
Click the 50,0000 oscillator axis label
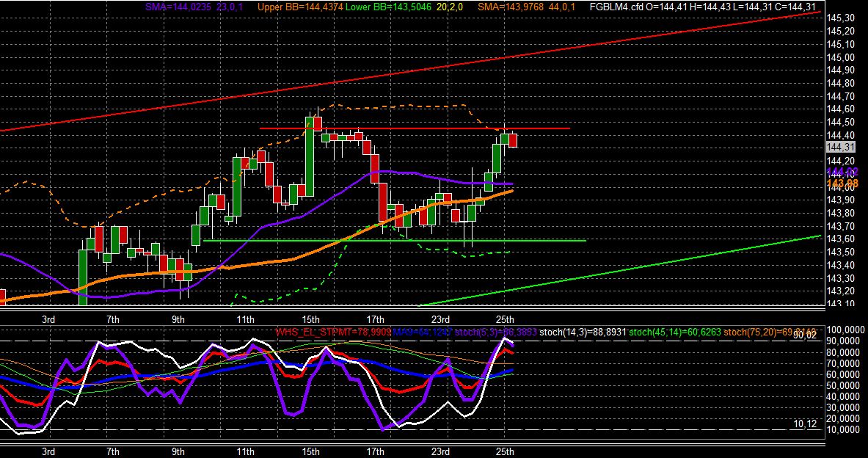point(845,385)
